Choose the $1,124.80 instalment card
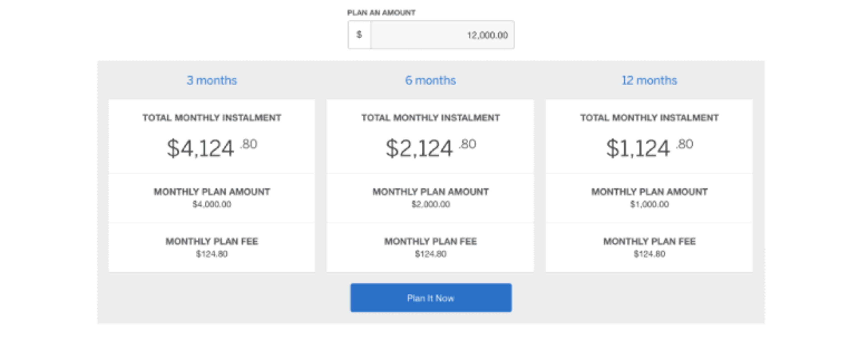Image resolution: width=868 pixels, height=351 pixels. pyautogui.click(x=649, y=148)
